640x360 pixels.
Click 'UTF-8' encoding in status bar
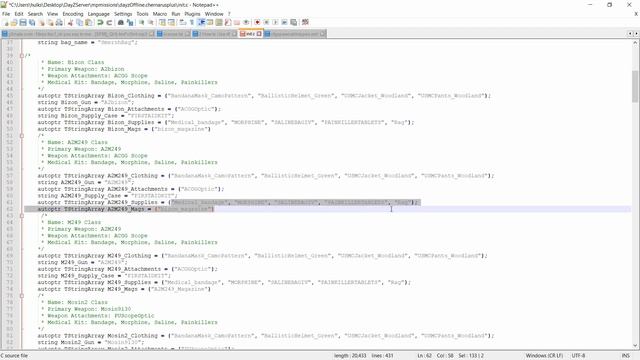[x=578, y=356]
